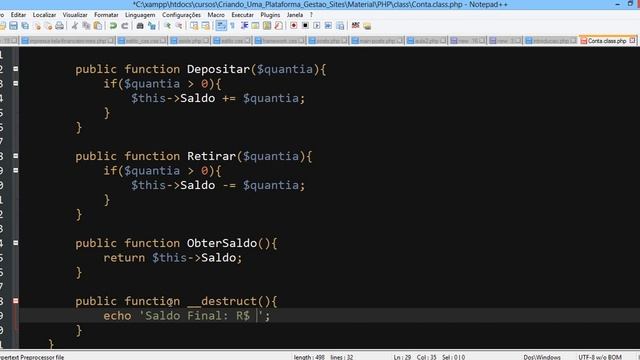Click the Redo arrow icon
This screenshot has width=640, height=360.
pyautogui.click(x=124, y=26)
